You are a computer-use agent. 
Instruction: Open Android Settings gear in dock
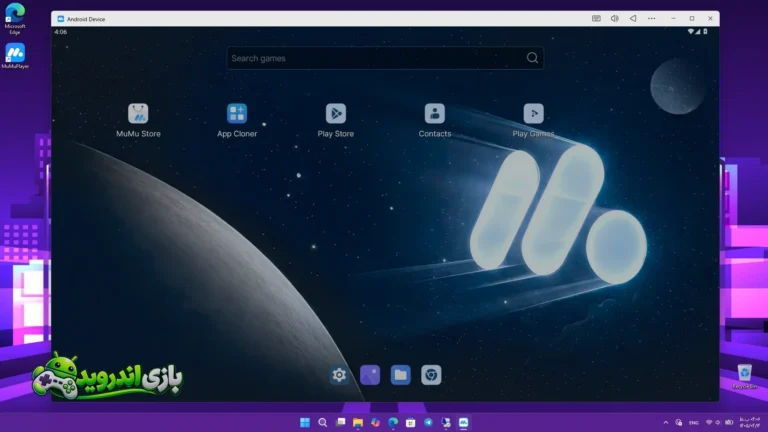[x=339, y=375]
